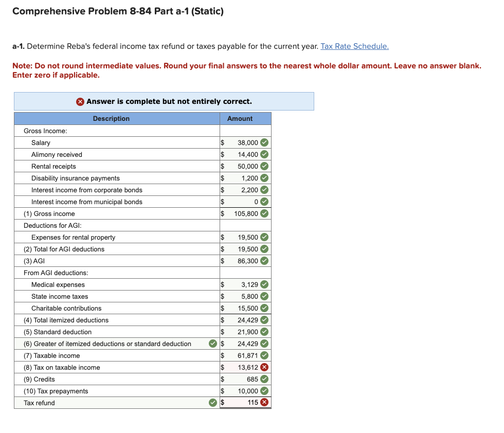Click the Description column header

(x=111, y=118)
